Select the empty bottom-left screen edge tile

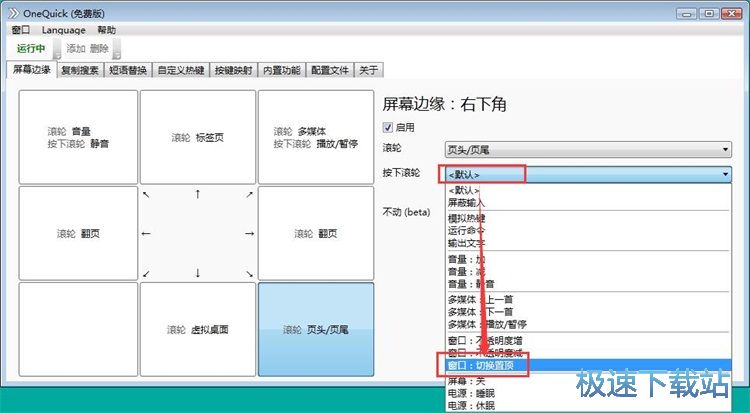coord(78,329)
